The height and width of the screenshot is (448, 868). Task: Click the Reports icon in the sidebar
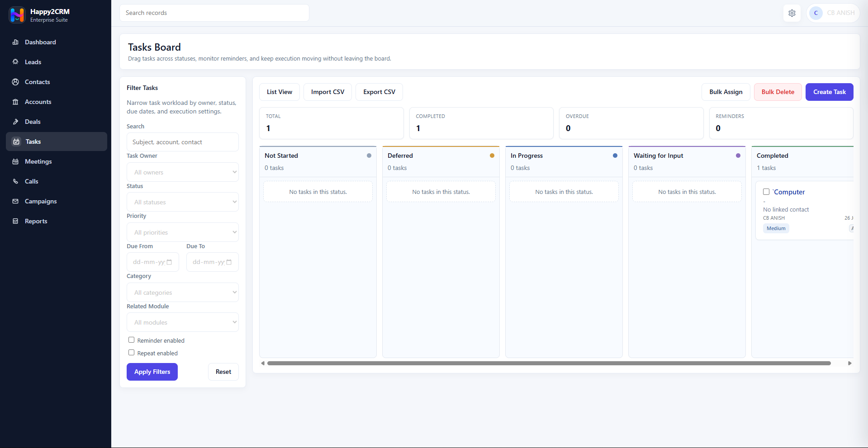pos(15,221)
